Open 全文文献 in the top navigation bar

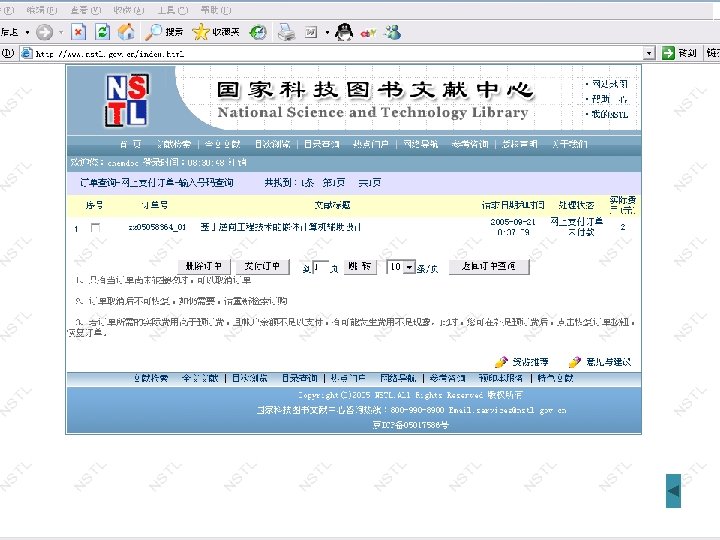click(x=222, y=144)
